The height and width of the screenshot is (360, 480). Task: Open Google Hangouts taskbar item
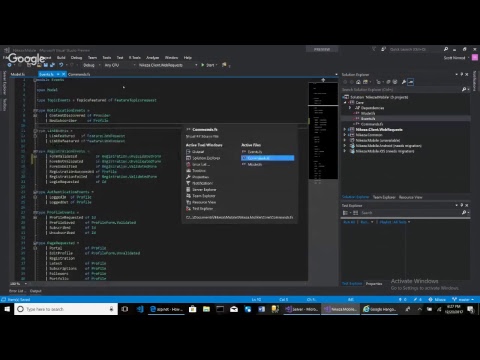(x=380, y=309)
